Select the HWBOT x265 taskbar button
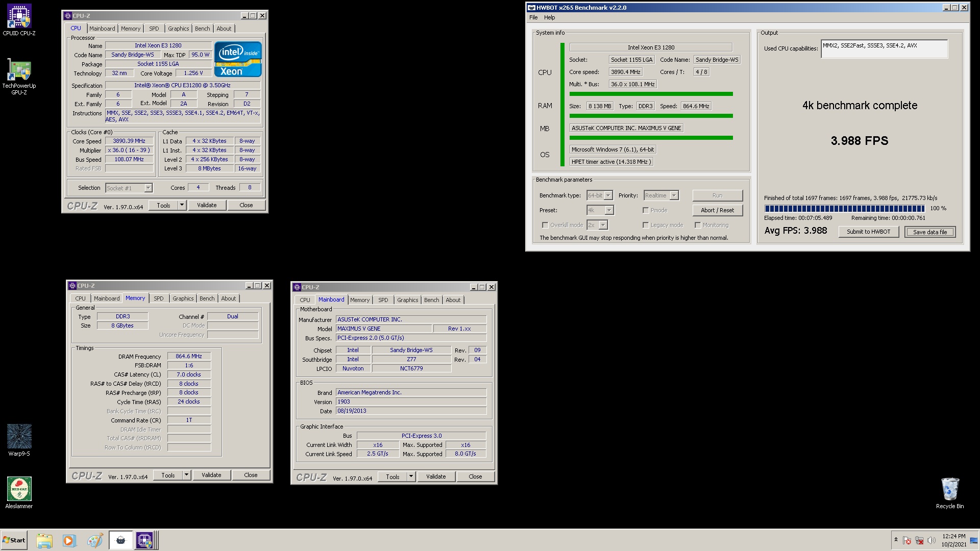 120,540
